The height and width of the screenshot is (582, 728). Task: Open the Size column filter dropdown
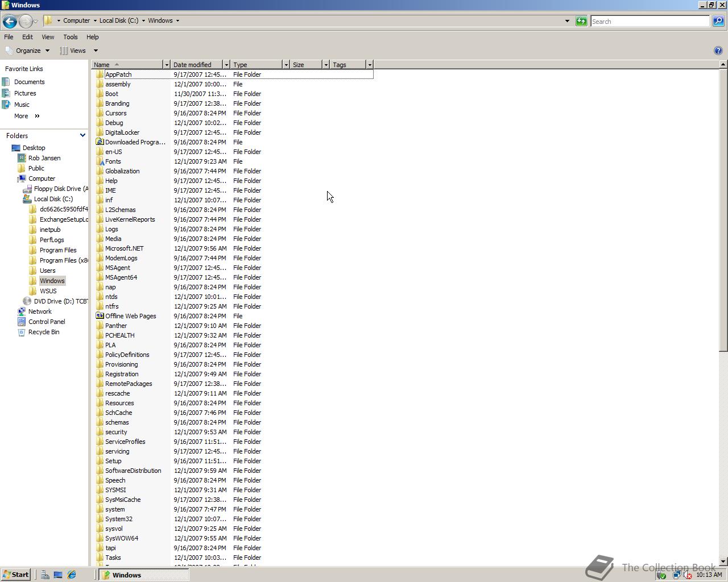(326, 65)
